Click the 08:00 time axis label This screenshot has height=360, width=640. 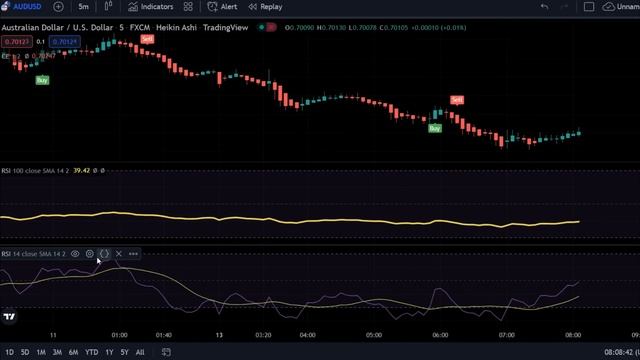point(573,335)
